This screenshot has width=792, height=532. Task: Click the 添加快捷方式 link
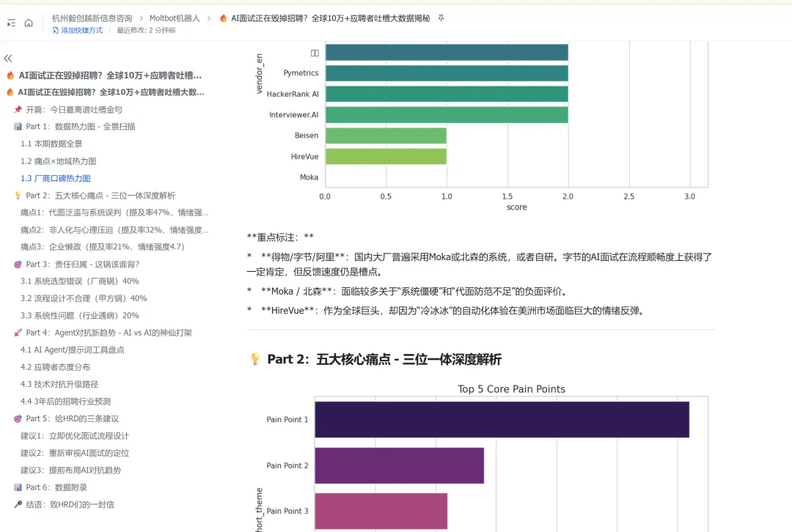coord(77,30)
